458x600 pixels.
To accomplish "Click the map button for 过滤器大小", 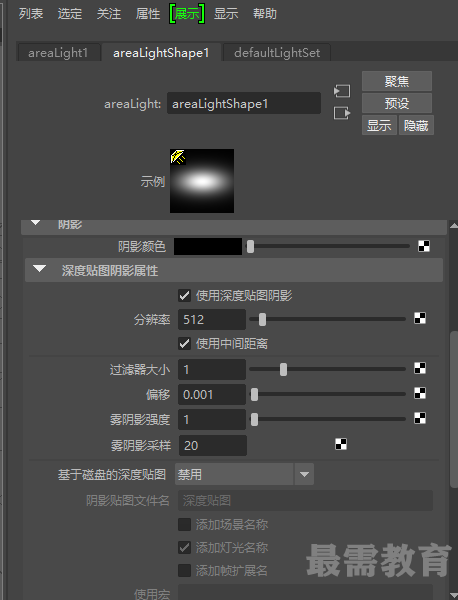I will tap(420, 368).
